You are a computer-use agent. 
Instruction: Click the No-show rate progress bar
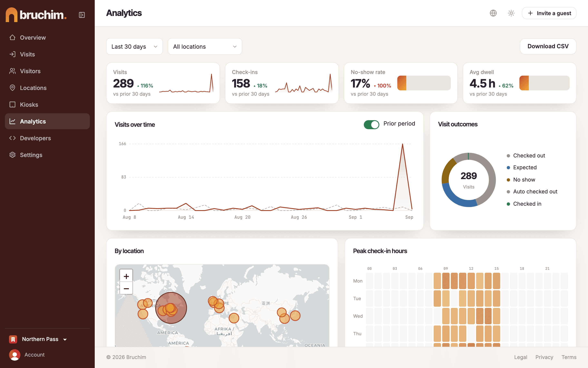tap(424, 83)
